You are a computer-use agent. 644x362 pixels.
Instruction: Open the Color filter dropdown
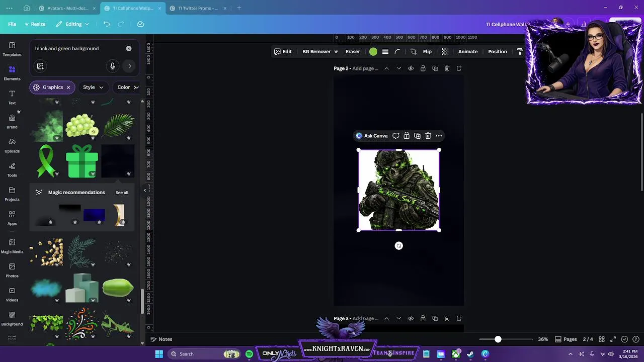(x=127, y=87)
